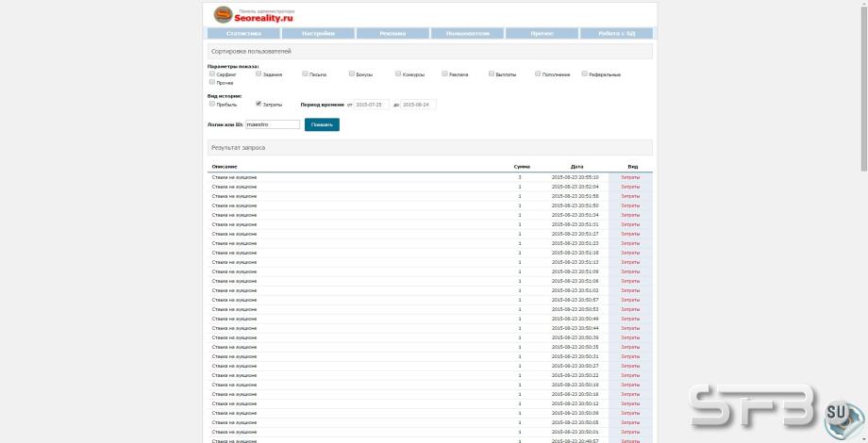Open the Настройки menu tab
Image resolution: width=868 pixels, height=443 pixels.
318,34
